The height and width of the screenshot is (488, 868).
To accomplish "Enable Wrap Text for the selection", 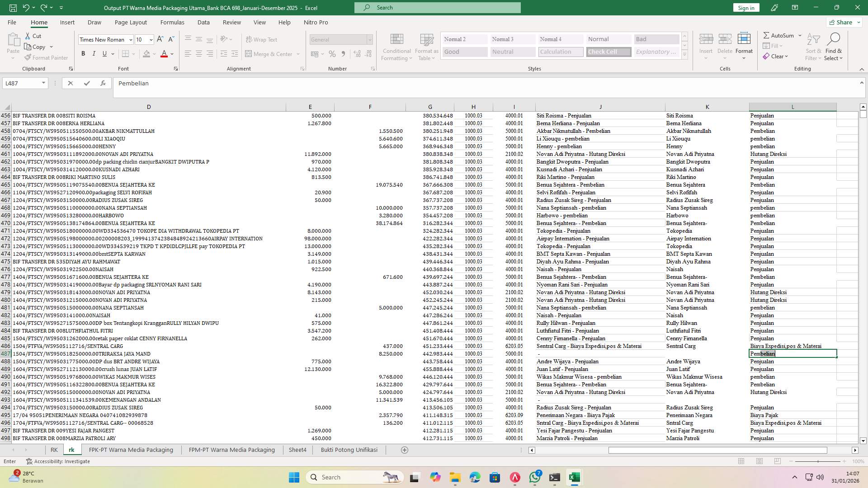I will pos(262,39).
